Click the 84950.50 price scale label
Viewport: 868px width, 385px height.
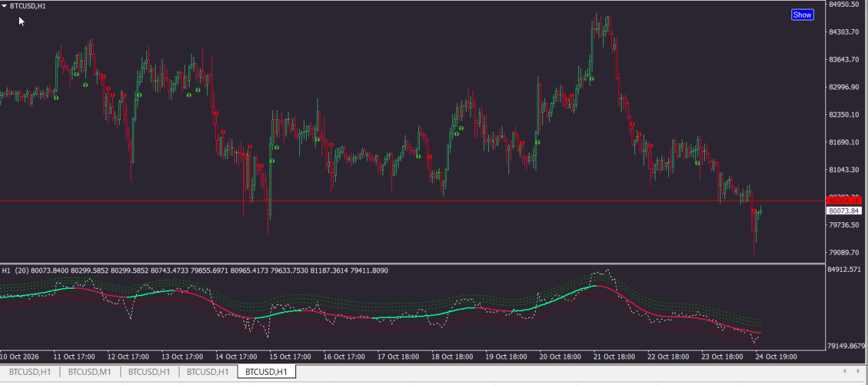(844, 4)
